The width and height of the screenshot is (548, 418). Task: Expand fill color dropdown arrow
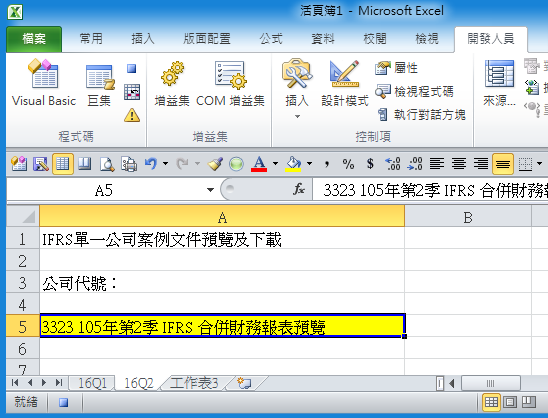[310, 163]
